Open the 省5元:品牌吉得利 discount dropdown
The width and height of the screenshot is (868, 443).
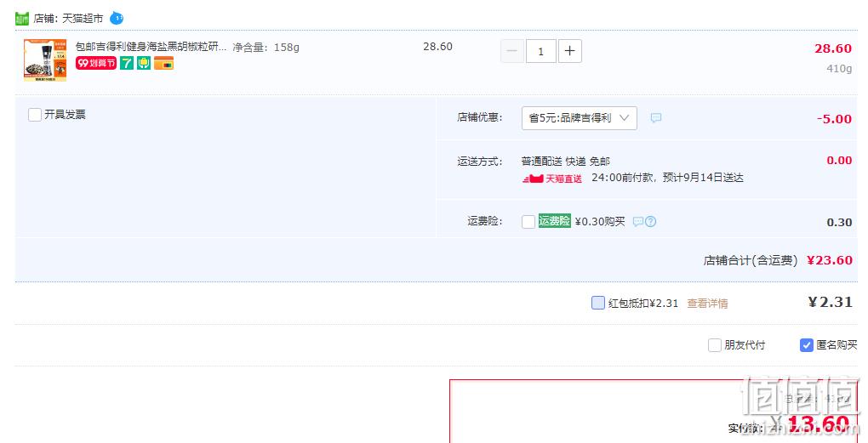click(x=579, y=118)
